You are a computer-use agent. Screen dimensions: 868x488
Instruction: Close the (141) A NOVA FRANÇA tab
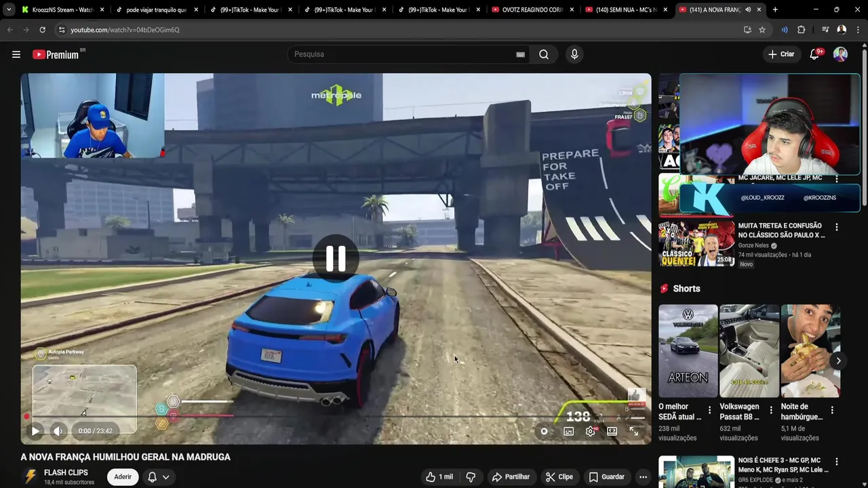(x=759, y=9)
